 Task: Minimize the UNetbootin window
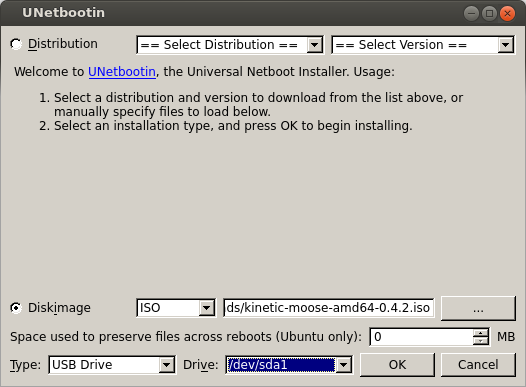pos(471,13)
